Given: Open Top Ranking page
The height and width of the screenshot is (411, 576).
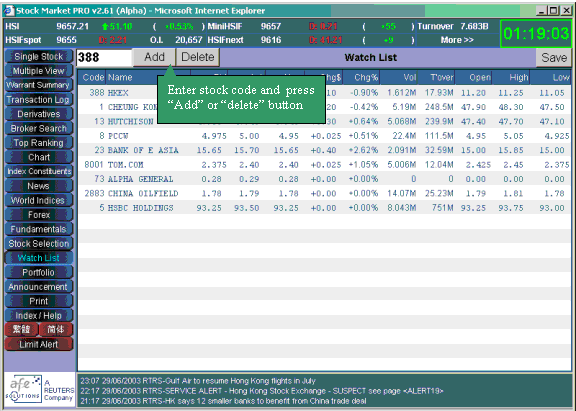Looking at the screenshot, I should 39,143.
